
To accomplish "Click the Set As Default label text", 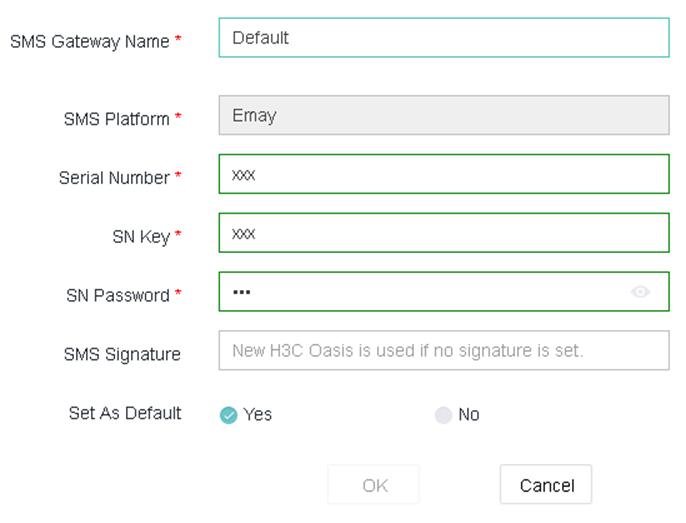I will [125, 413].
